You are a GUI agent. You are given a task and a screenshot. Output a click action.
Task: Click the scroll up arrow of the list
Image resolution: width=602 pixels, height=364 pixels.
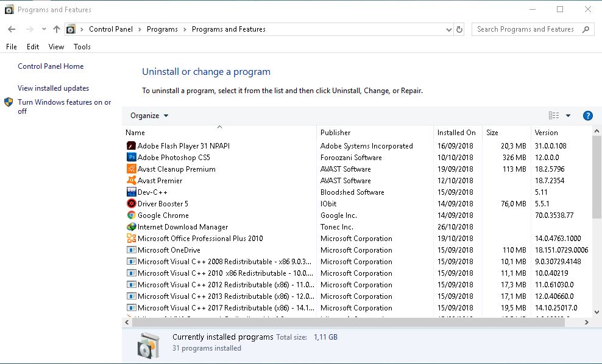(597, 131)
